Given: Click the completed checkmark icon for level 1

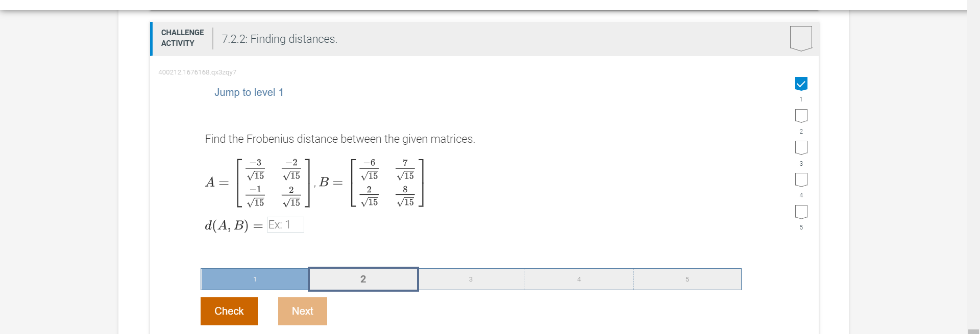Looking at the screenshot, I should pyautogui.click(x=801, y=83).
